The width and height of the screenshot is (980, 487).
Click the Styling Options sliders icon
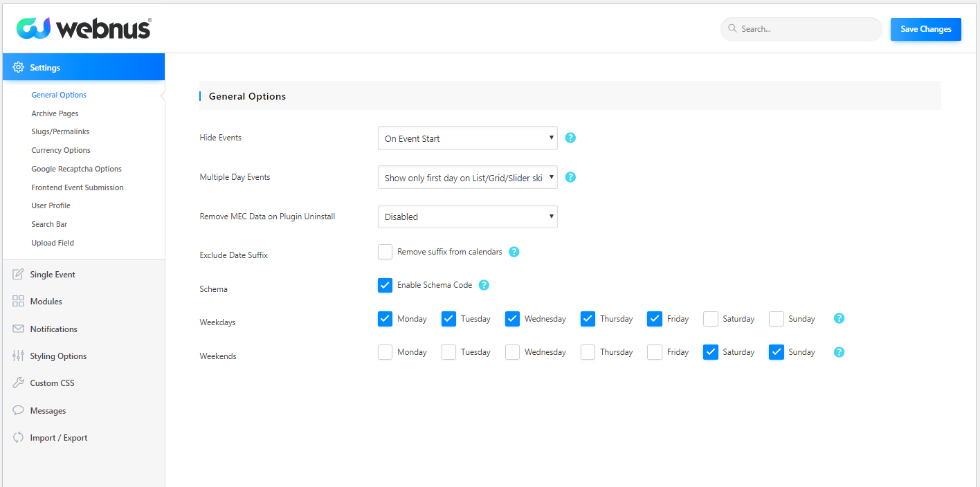[19, 356]
